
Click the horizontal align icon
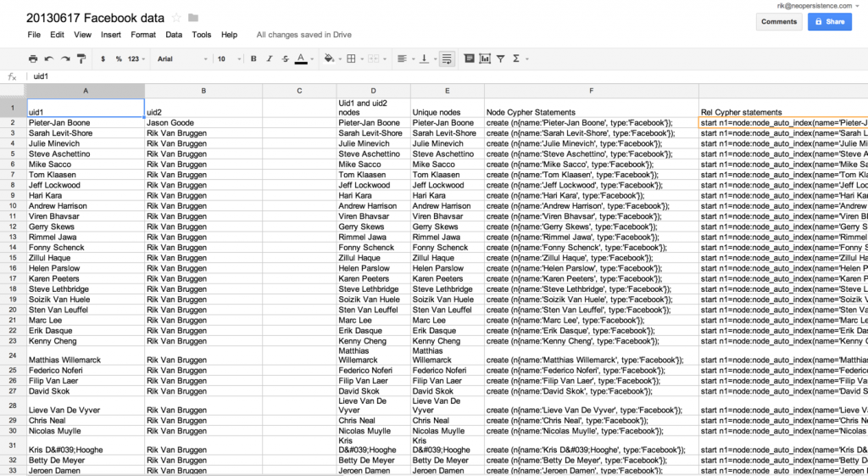coord(402,59)
